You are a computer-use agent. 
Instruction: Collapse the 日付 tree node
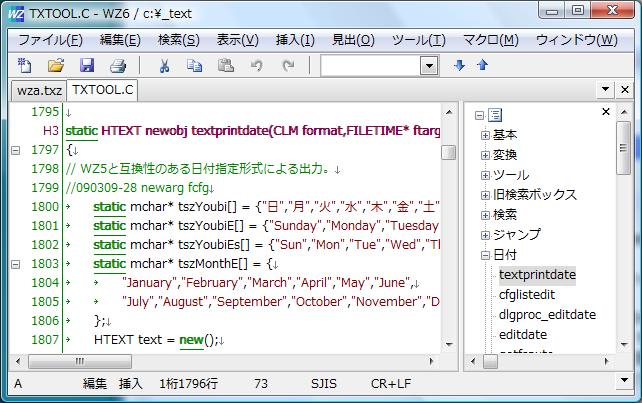(484, 254)
